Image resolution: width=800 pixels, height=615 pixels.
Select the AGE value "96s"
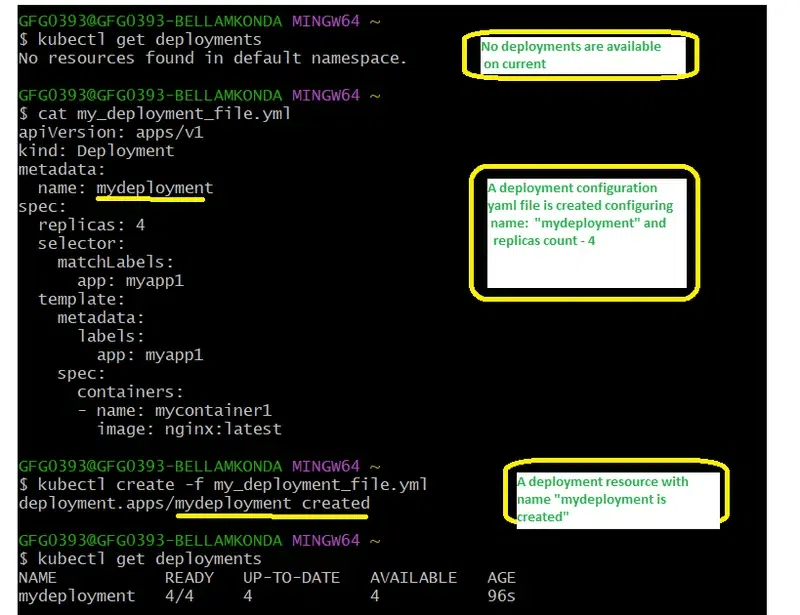[x=502, y=596]
